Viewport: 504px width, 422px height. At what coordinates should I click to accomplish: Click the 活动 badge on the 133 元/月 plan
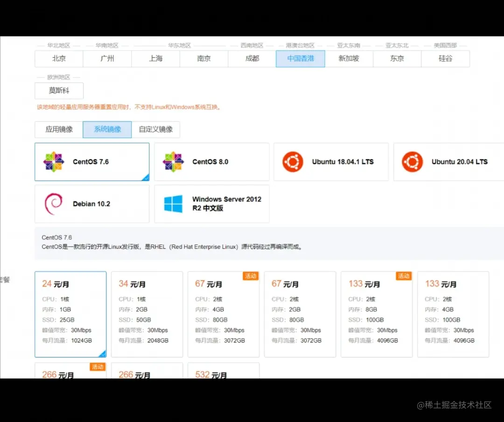404,276
